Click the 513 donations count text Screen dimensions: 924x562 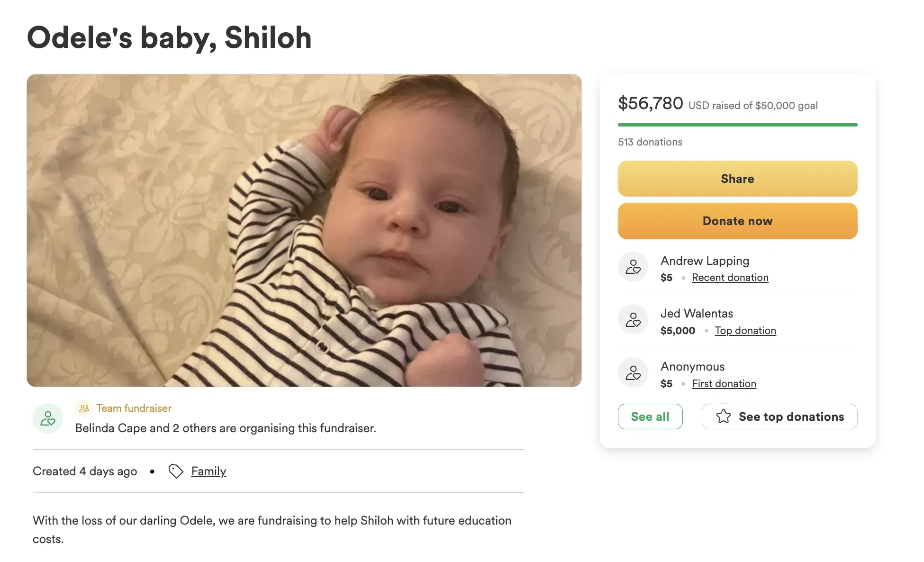[650, 142]
